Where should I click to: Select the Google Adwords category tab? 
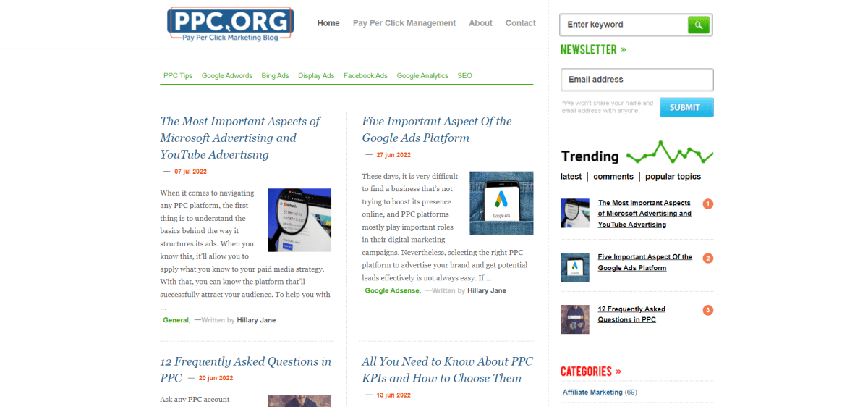point(227,75)
